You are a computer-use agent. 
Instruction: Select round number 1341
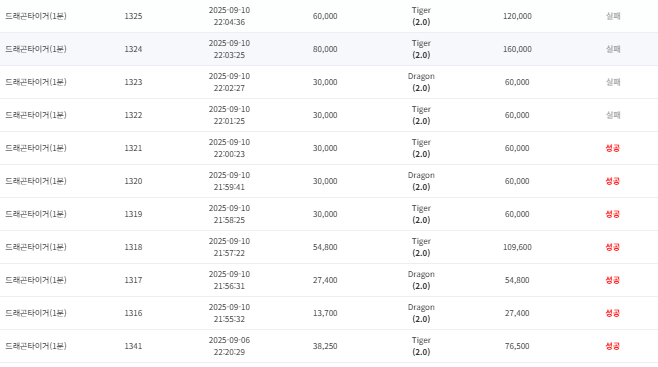pyautogui.click(x=133, y=346)
